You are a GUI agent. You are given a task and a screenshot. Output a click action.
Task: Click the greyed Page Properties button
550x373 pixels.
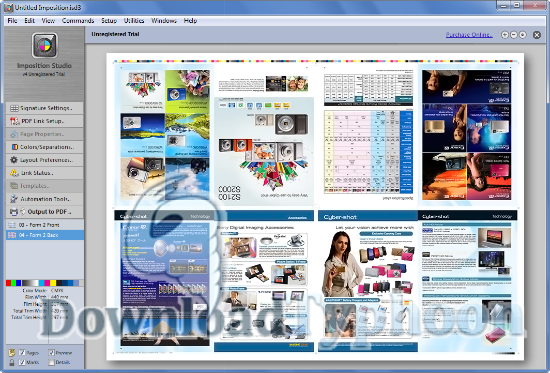point(45,134)
